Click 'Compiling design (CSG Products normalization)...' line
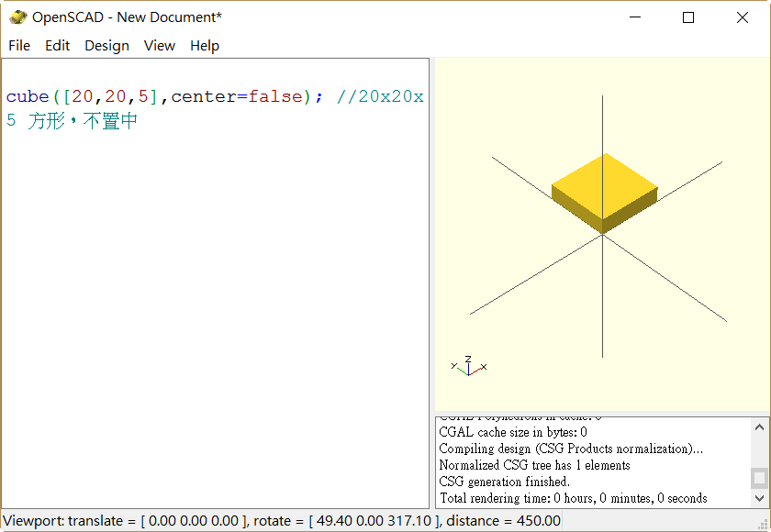Viewport: 771px width, 532px height. [x=571, y=449]
